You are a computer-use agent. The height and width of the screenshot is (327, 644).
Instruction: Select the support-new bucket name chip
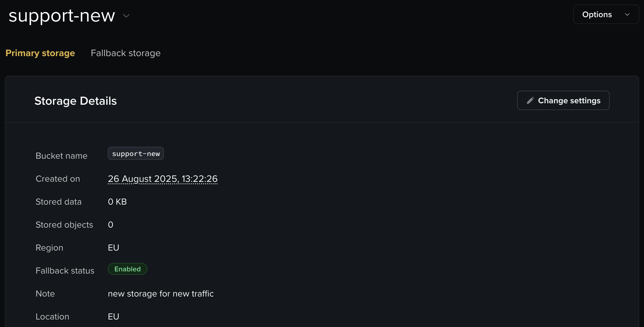pyautogui.click(x=136, y=154)
